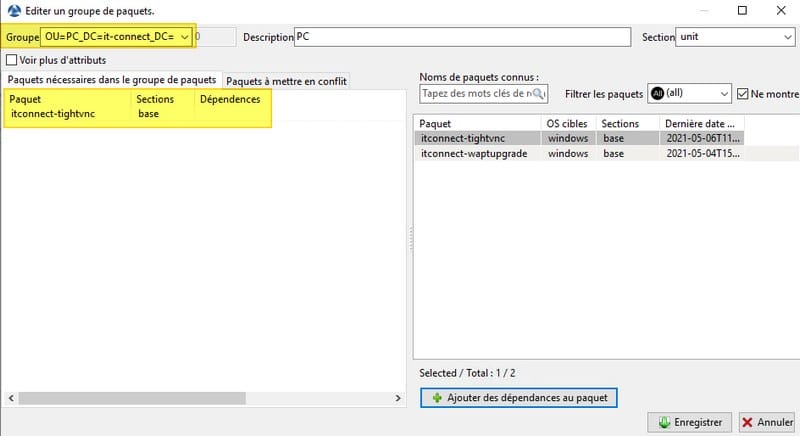Select itconnect-tightvnc in the required packages list
Image resolution: width=800 pixels, height=436 pixels.
pos(53,114)
